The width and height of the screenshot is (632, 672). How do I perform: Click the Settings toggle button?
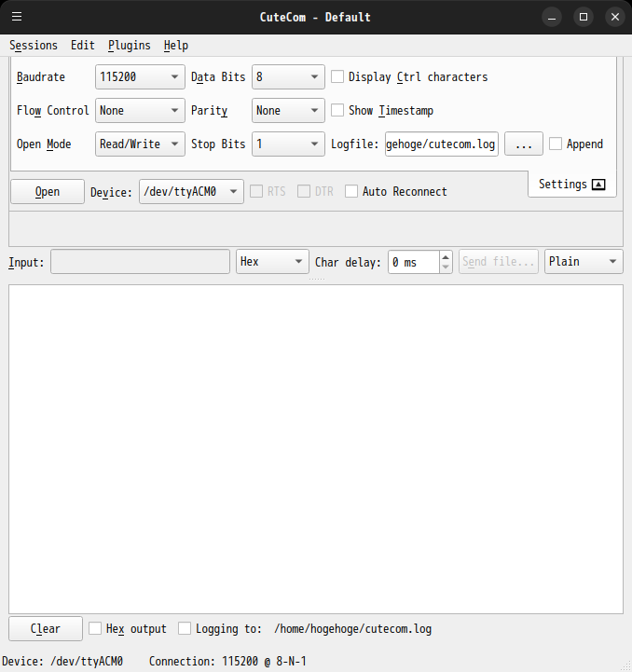pos(572,185)
